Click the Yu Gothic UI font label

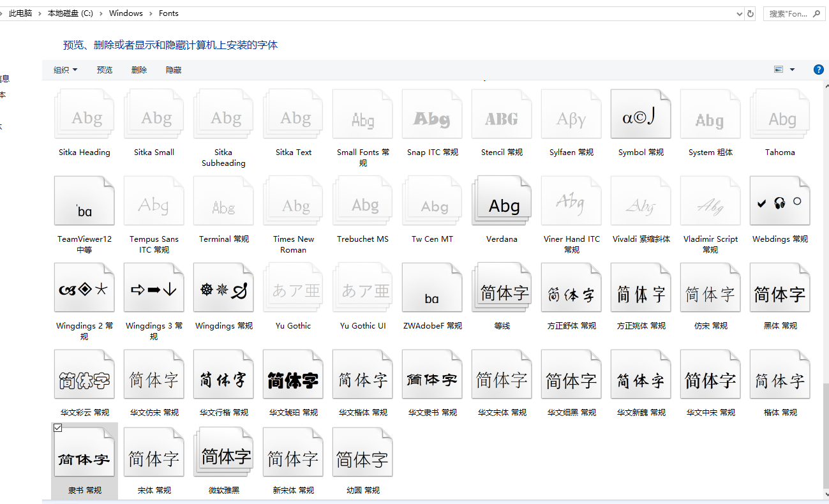pos(362,326)
